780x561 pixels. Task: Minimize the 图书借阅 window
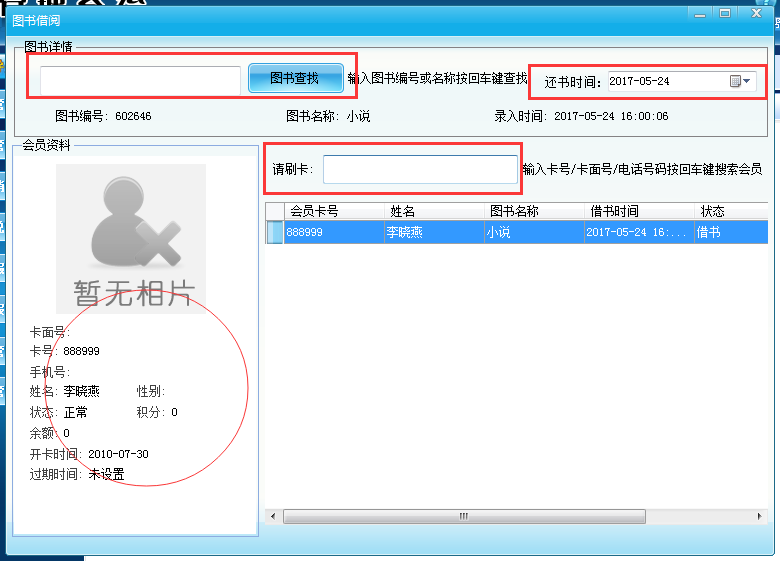pyautogui.click(x=700, y=14)
